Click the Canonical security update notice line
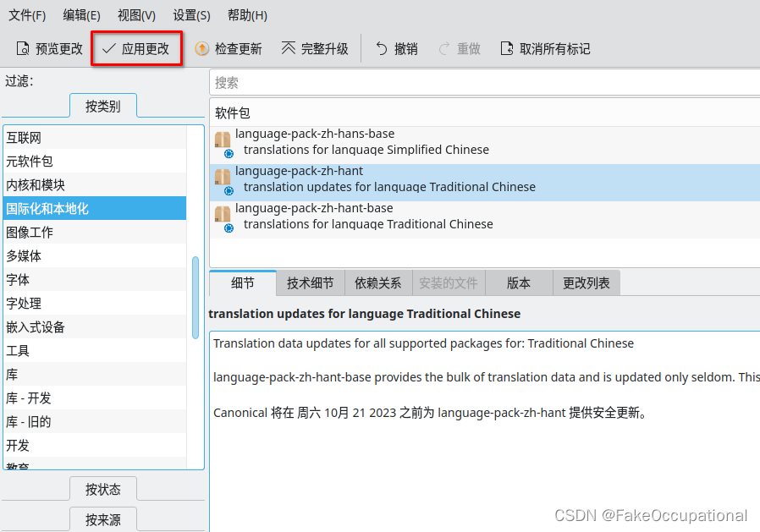This screenshot has height=532, width=760. (431, 413)
